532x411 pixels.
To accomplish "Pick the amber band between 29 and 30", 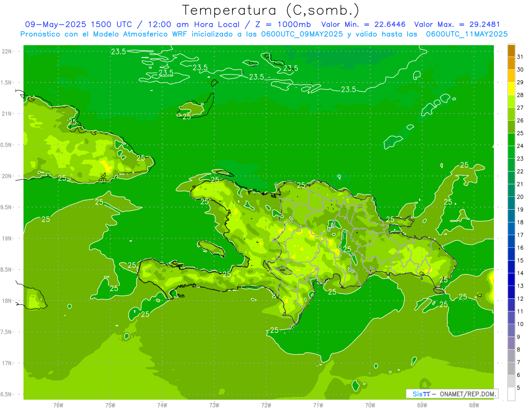I will point(511,76).
